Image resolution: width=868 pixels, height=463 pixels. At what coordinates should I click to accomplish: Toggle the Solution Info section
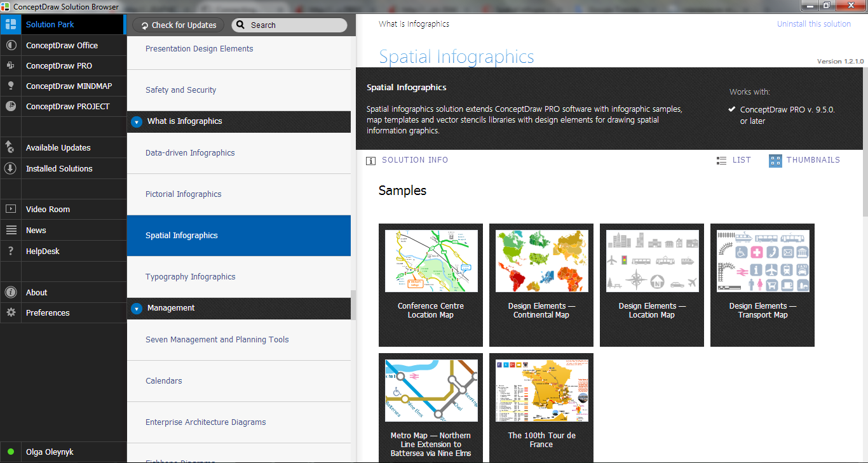(407, 161)
